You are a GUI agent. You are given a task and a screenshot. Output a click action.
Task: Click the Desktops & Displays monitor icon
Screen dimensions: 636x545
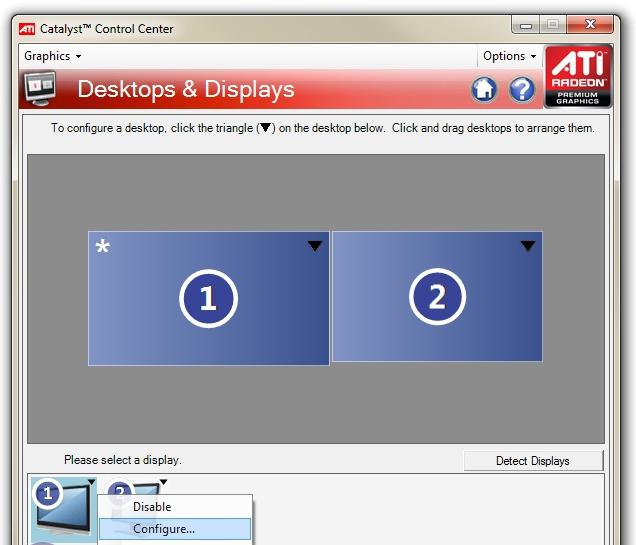[x=40, y=88]
